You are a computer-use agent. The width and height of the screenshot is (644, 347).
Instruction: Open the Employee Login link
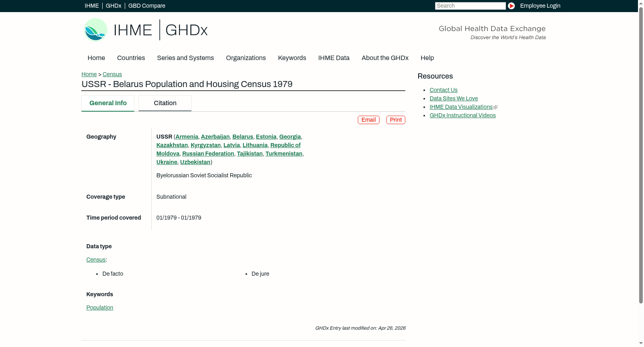point(540,6)
